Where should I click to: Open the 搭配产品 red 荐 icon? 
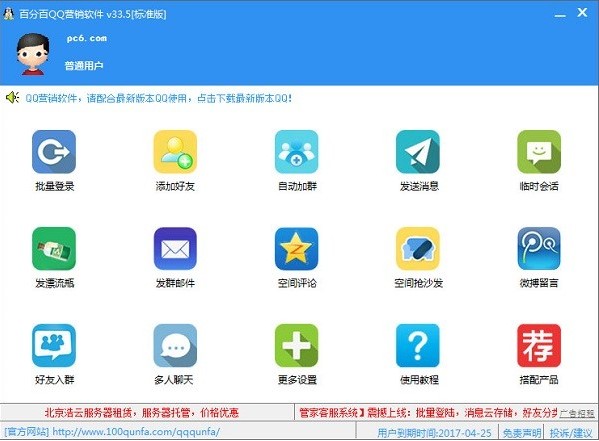[539, 345]
